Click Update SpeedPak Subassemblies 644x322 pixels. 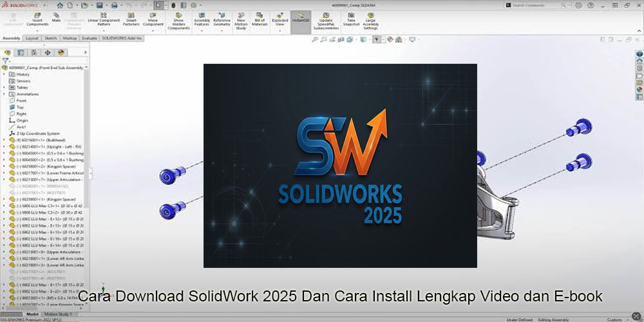coord(326,21)
